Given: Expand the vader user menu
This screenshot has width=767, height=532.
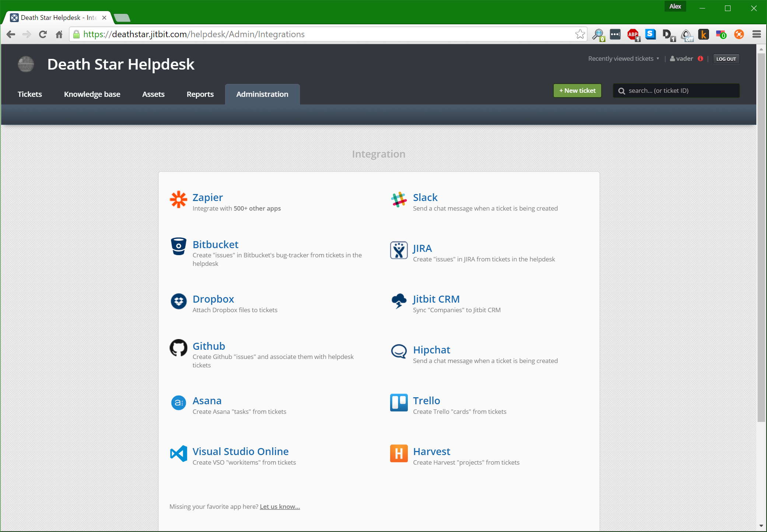Looking at the screenshot, I should pyautogui.click(x=682, y=58).
